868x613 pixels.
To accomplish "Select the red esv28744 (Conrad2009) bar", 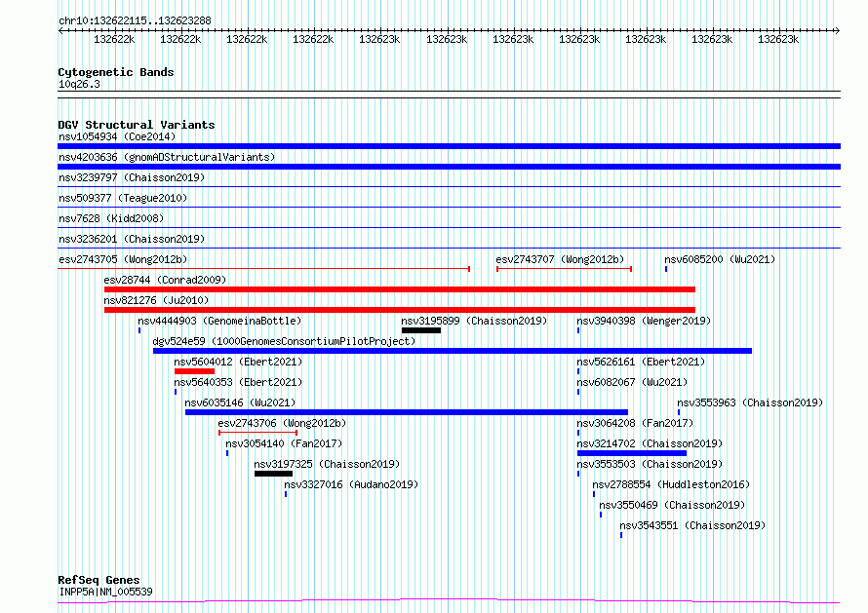I will point(400,289).
